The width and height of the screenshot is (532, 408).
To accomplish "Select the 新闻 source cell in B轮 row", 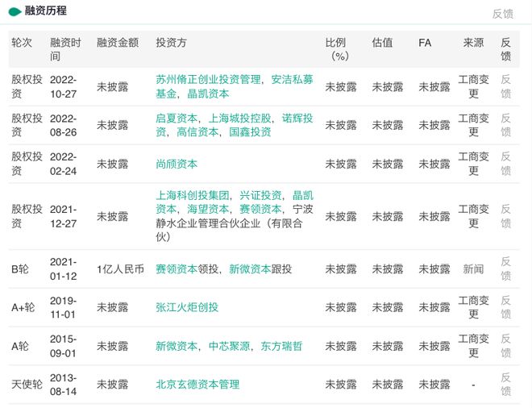I will [473, 269].
